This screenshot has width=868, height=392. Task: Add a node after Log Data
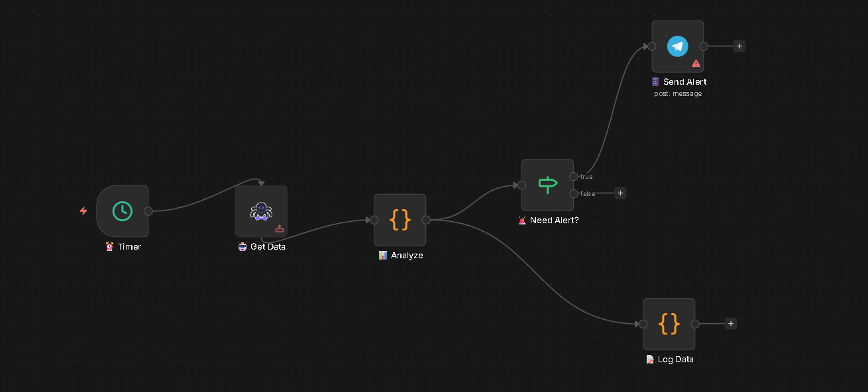(730, 323)
